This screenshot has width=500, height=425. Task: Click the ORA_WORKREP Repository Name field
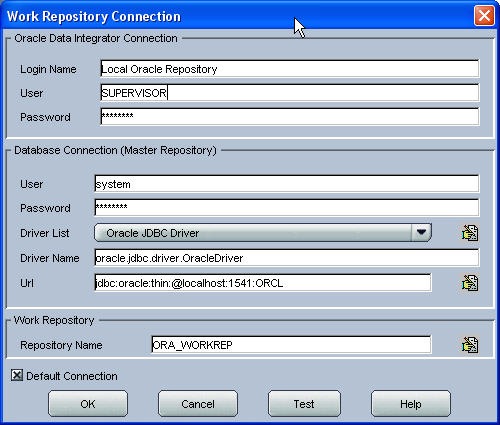pos(291,345)
